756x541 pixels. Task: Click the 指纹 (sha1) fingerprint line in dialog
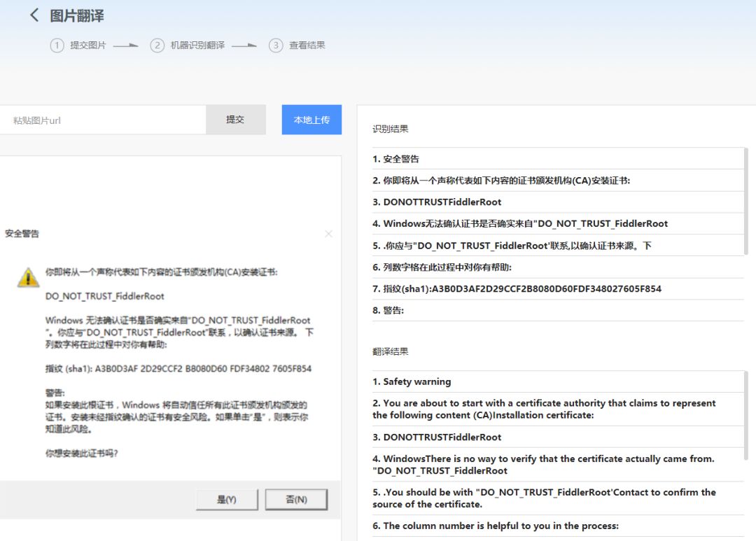[178, 369]
